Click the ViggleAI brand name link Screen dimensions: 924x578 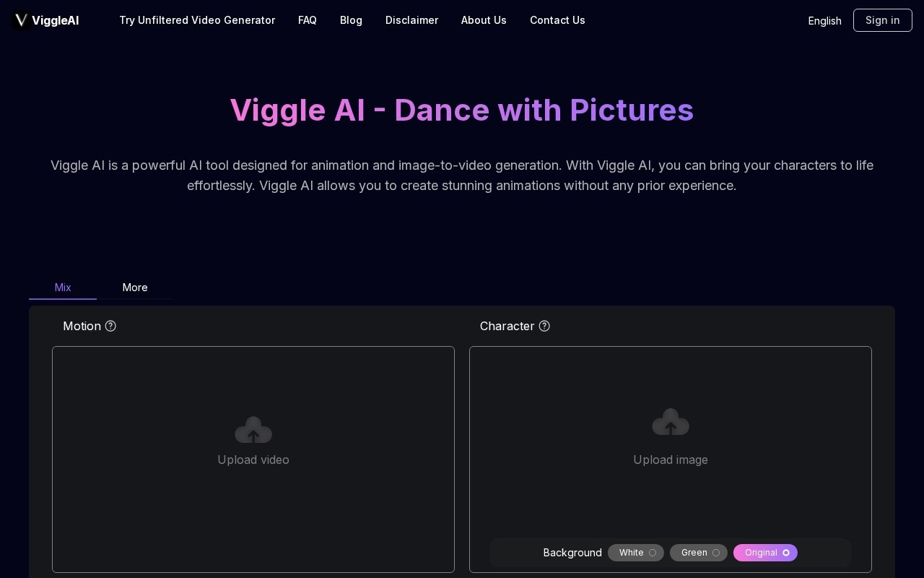pos(56,20)
